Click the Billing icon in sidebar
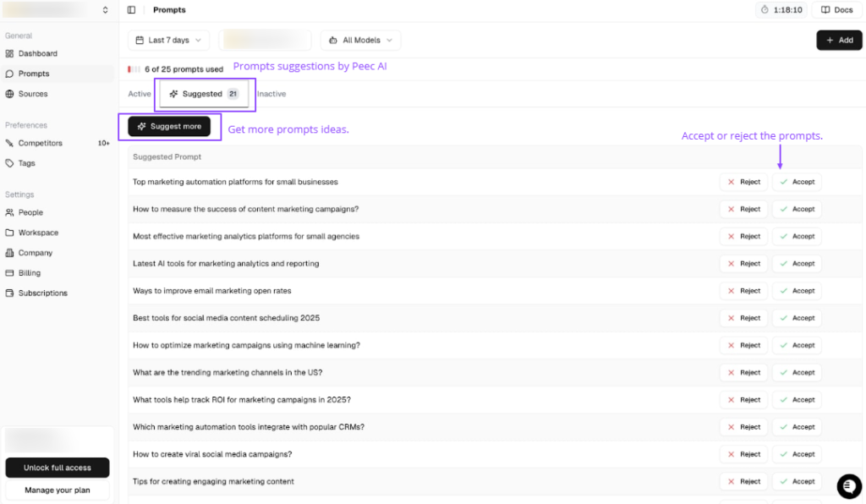The height and width of the screenshot is (504, 866). pos(10,273)
